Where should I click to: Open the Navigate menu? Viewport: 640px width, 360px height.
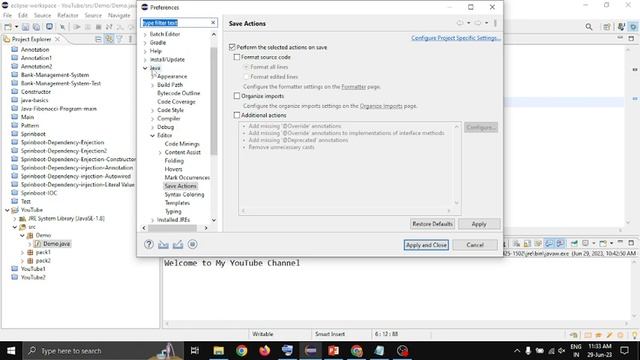point(119,16)
